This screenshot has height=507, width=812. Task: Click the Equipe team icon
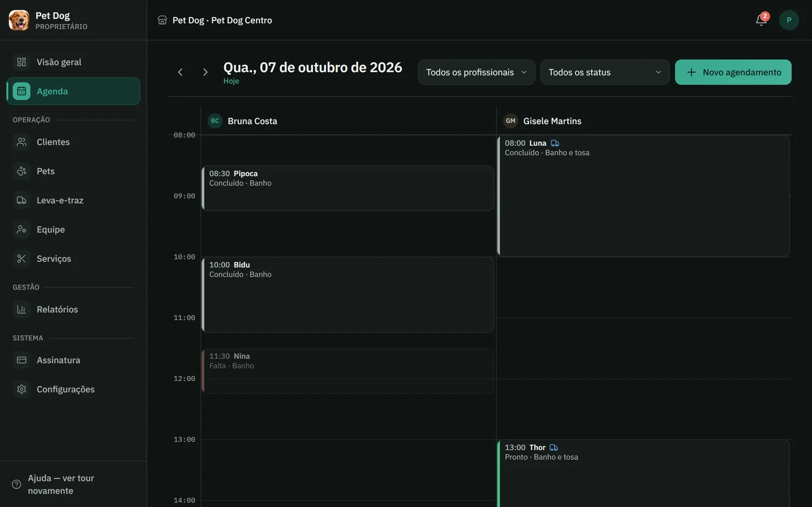pos(22,229)
